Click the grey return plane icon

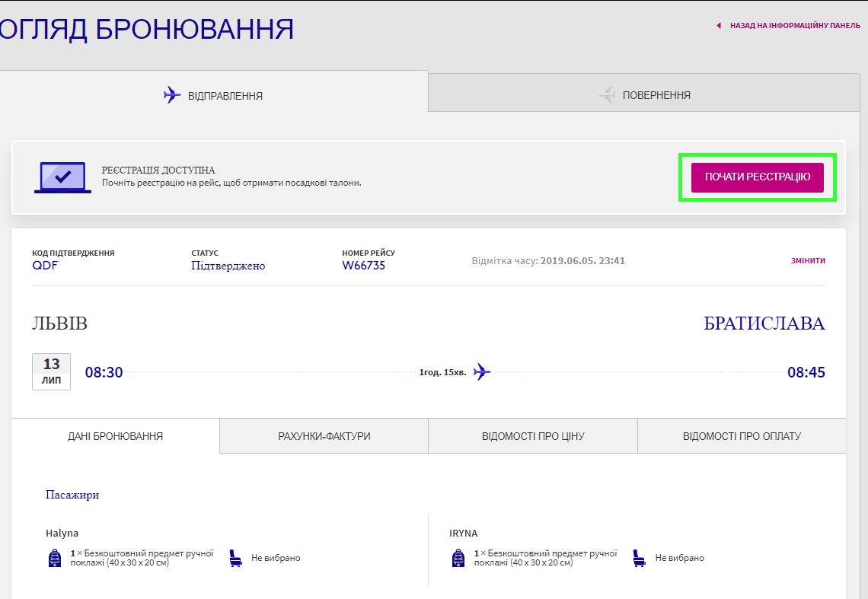click(x=608, y=94)
